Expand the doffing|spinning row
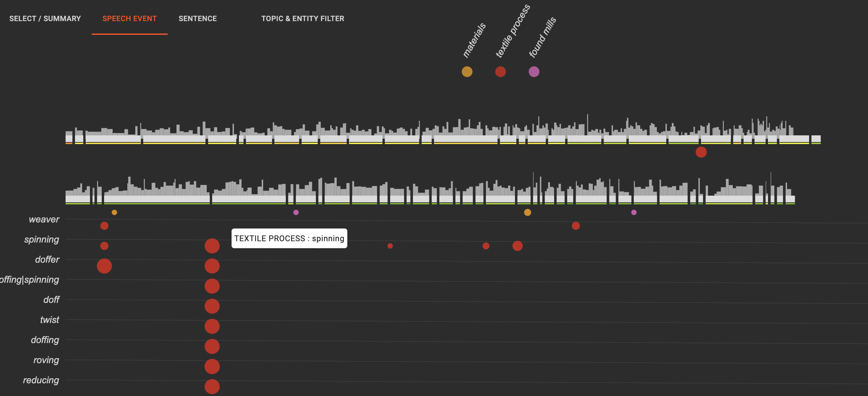This screenshot has height=396, width=868. [29, 279]
